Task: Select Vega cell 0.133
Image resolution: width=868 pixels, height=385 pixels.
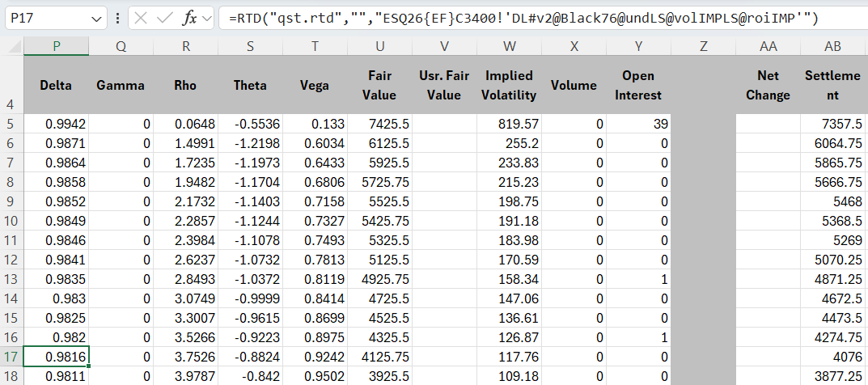Action: tap(315, 124)
